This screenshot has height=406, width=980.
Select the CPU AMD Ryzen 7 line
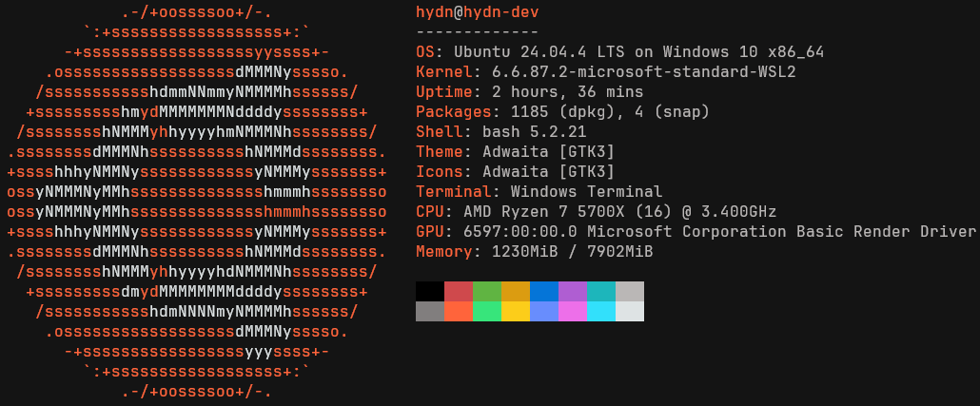[x=596, y=211]
